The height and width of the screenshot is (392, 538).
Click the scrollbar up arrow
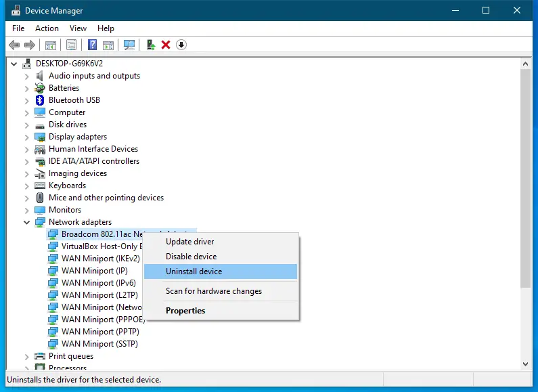tap(525, 64)
